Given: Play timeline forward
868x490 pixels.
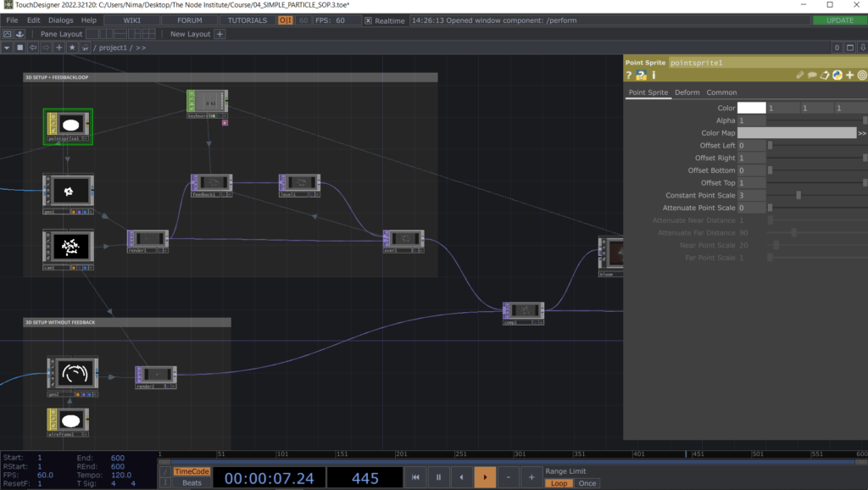Looking at the screenshot, I should pos(485,477).
